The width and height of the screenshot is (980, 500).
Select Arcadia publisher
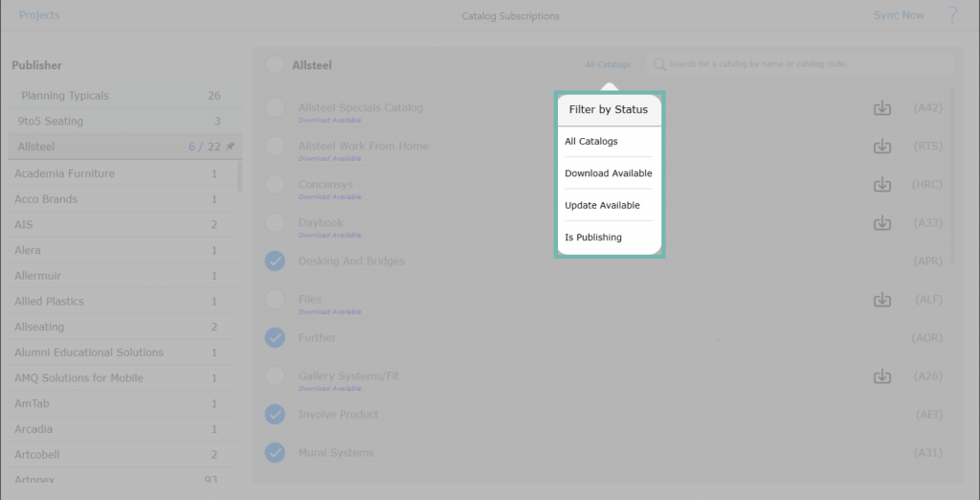pos(123,429)
